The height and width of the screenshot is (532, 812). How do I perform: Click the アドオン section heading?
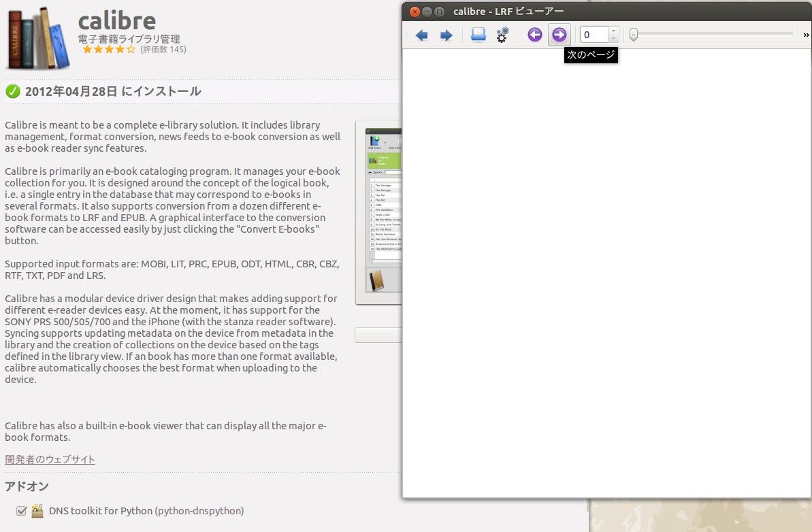[x=27, y=486]
